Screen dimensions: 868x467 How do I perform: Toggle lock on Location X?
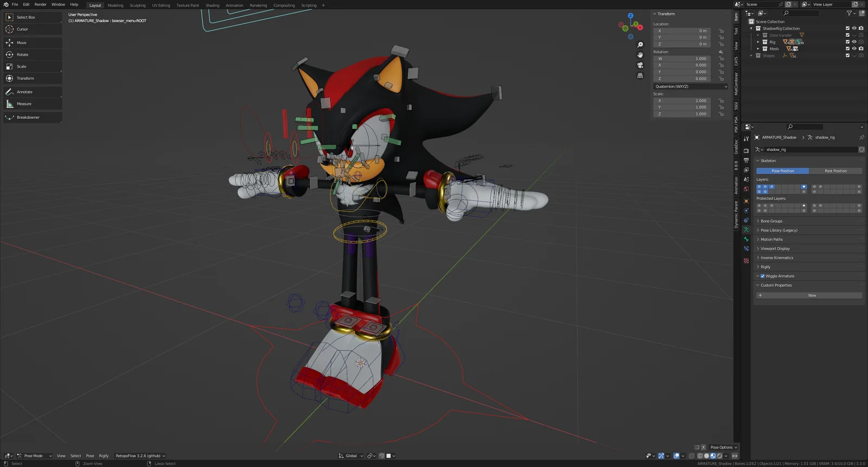click(721, 31)
